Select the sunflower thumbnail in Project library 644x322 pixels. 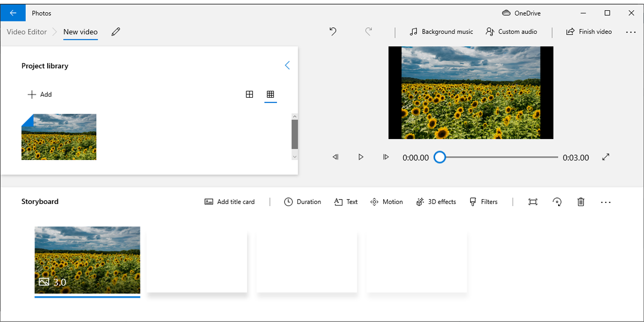tap(59, 137)
